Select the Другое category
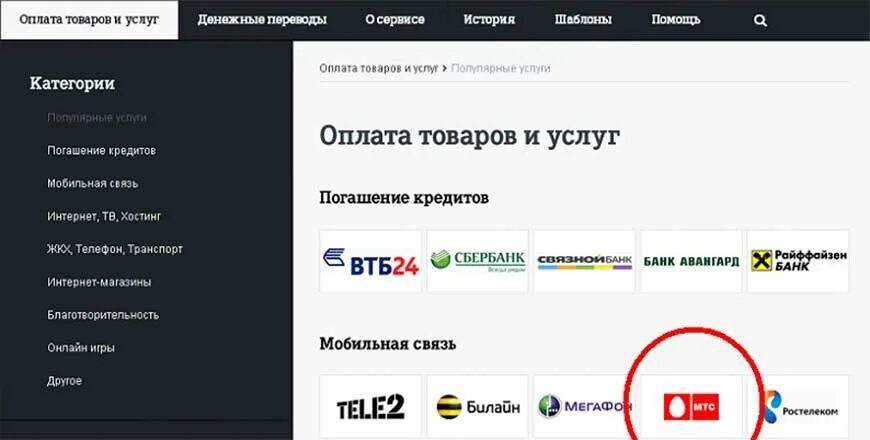 (64, 381)
